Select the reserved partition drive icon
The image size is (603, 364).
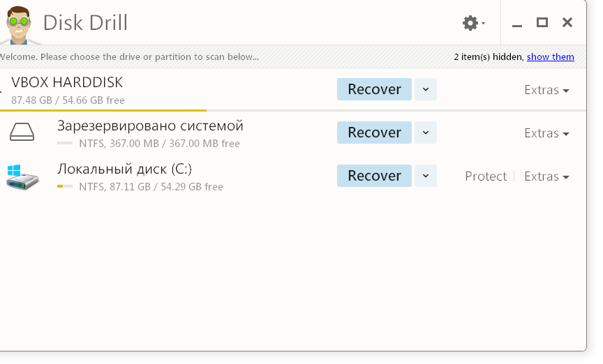(22, 132)
